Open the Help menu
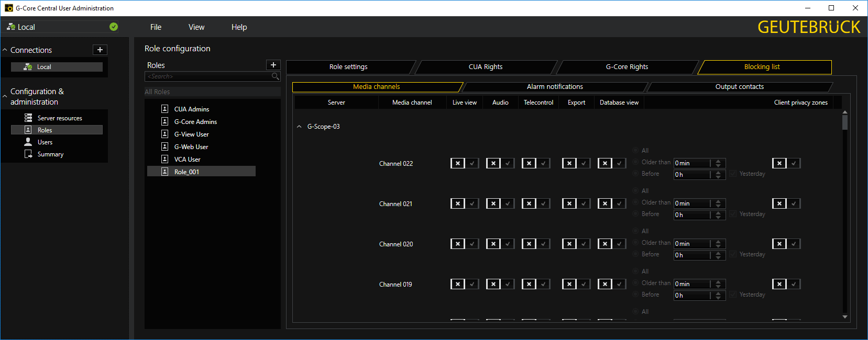This screenshot has height=340, width=868. (x=239, y=27)
